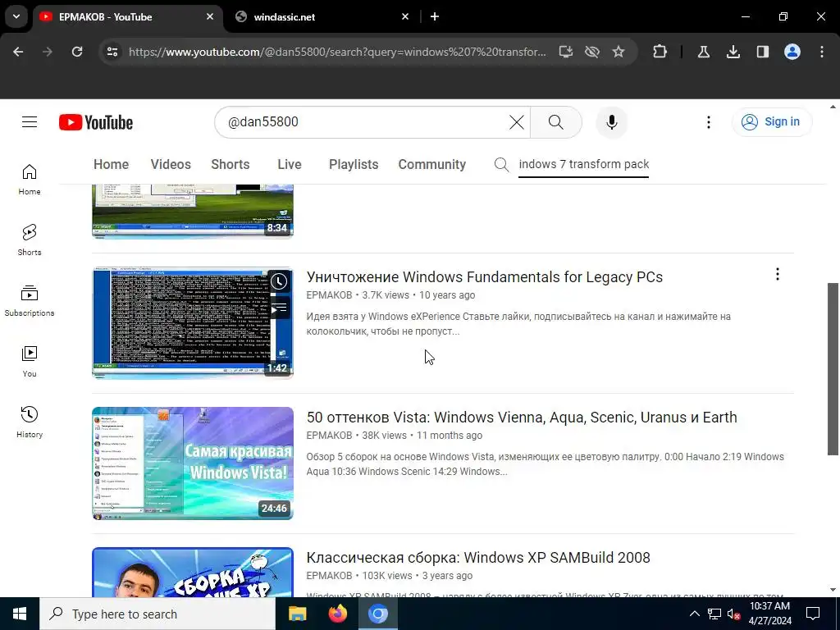Clear the search box with X
This screenshot has height=630, width=840.
[517, 122]
